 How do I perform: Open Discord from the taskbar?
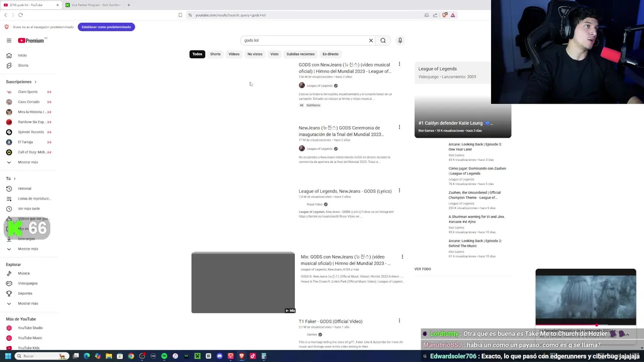coord(219,356)
